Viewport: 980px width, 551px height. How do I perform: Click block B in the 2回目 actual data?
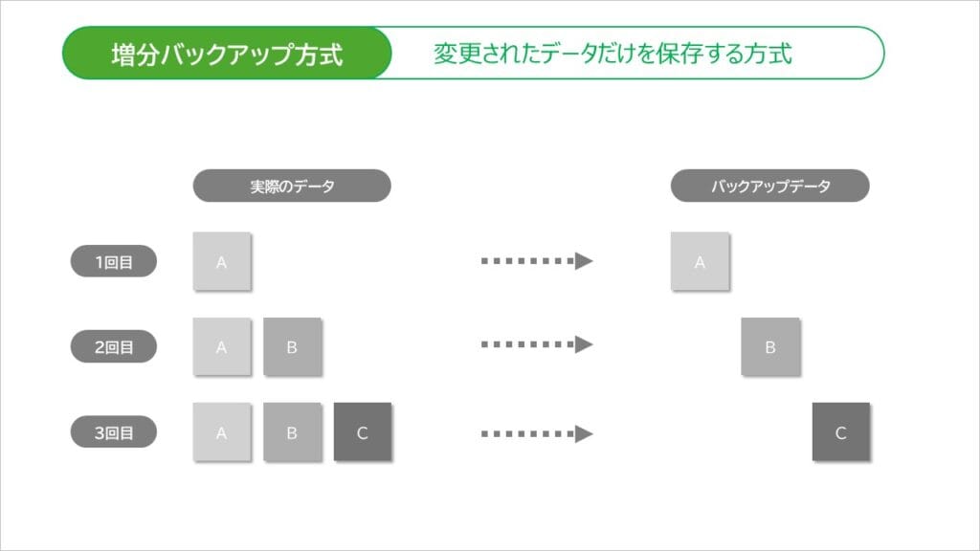click(292, 346)
